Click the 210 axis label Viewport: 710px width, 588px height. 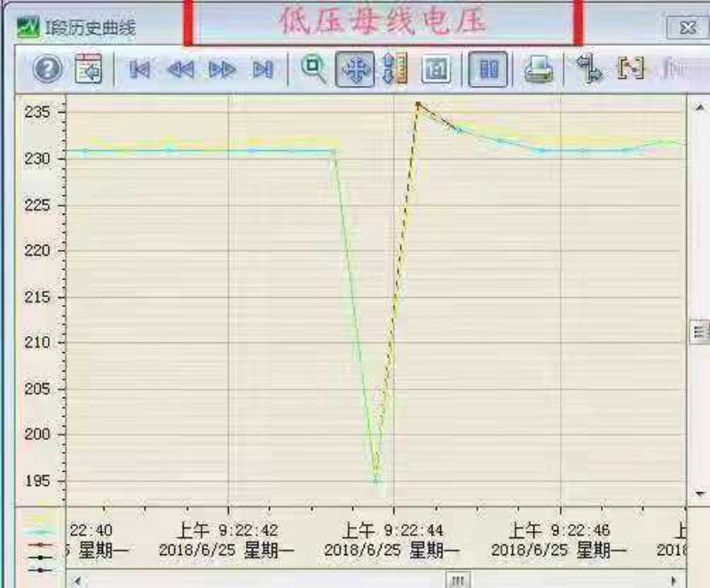(37, 342)
